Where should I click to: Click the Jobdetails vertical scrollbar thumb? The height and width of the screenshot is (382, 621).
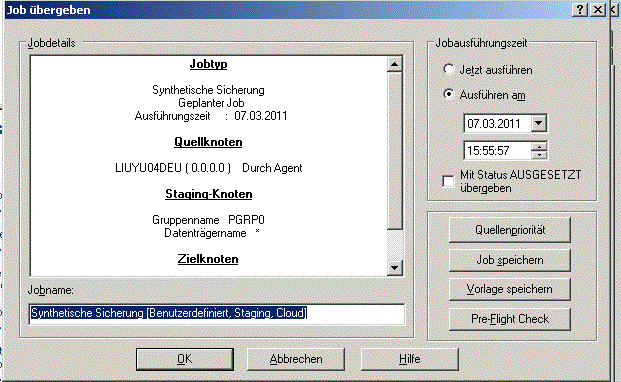(394, 151)
